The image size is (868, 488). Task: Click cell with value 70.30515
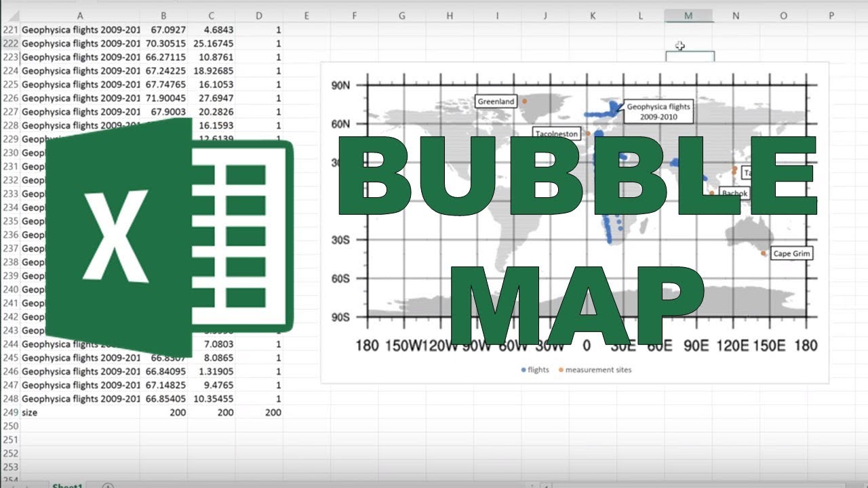click(163, 43)
